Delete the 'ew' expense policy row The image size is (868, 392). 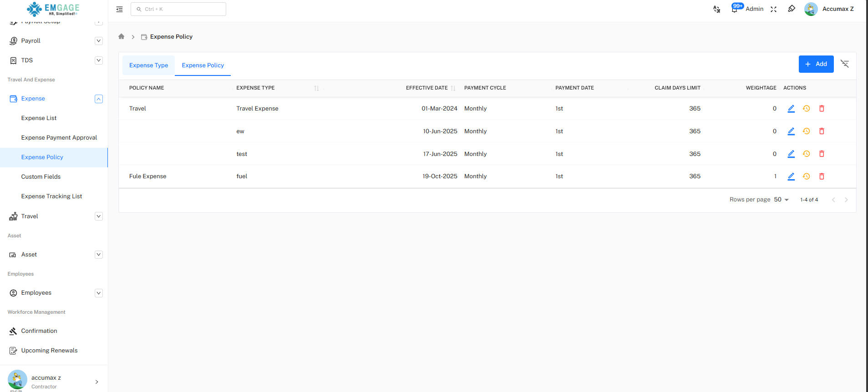822,131
